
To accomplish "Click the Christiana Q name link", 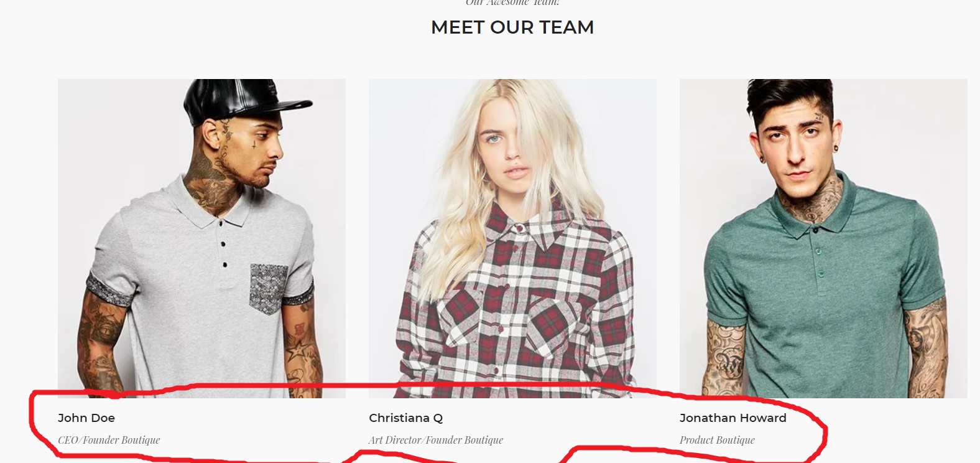I will pyautogui.click(x=406, y=418).
